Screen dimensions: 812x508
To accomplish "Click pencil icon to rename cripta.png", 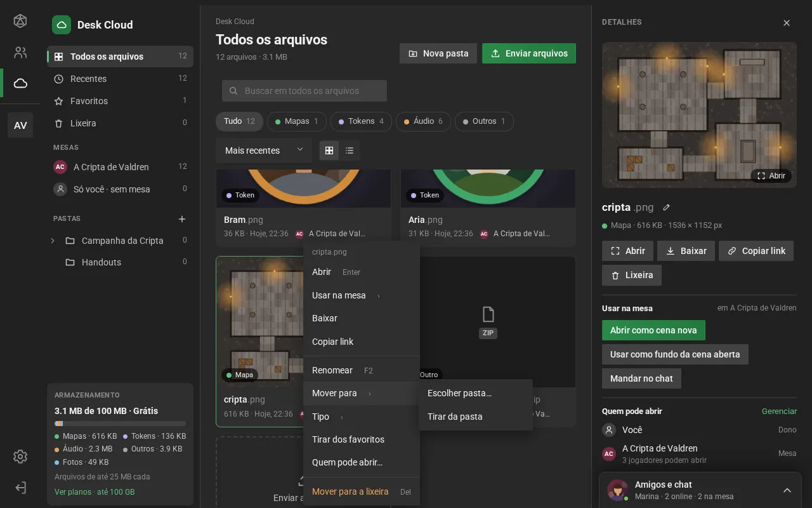I will [666, 207].
